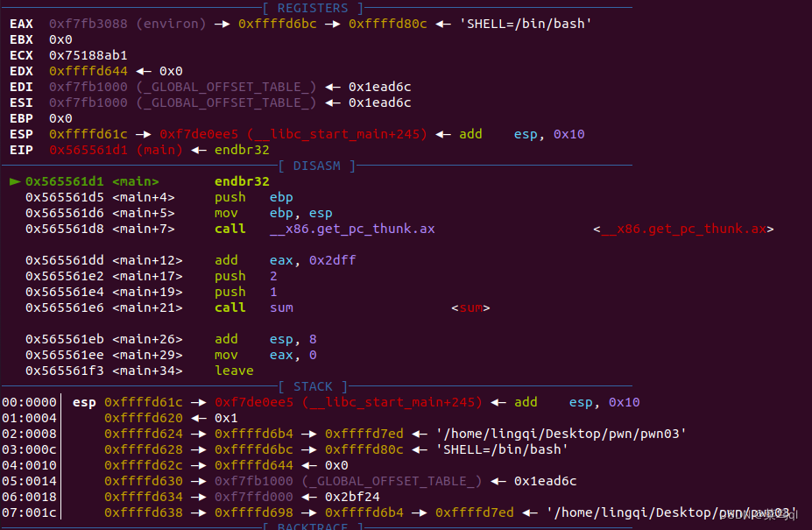The image size is (812, 530).
Task: Click stack address 0xffffd62c
Action: click(144, 466)
